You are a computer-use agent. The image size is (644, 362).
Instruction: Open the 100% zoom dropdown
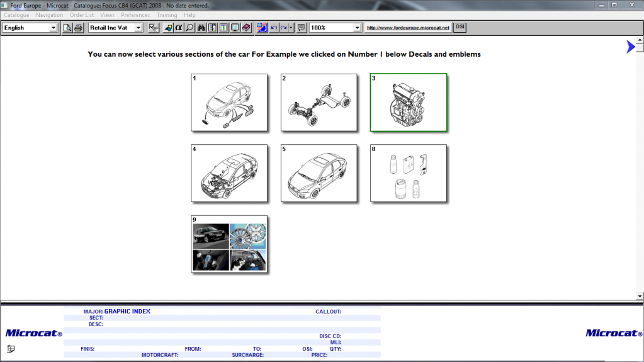357,28
